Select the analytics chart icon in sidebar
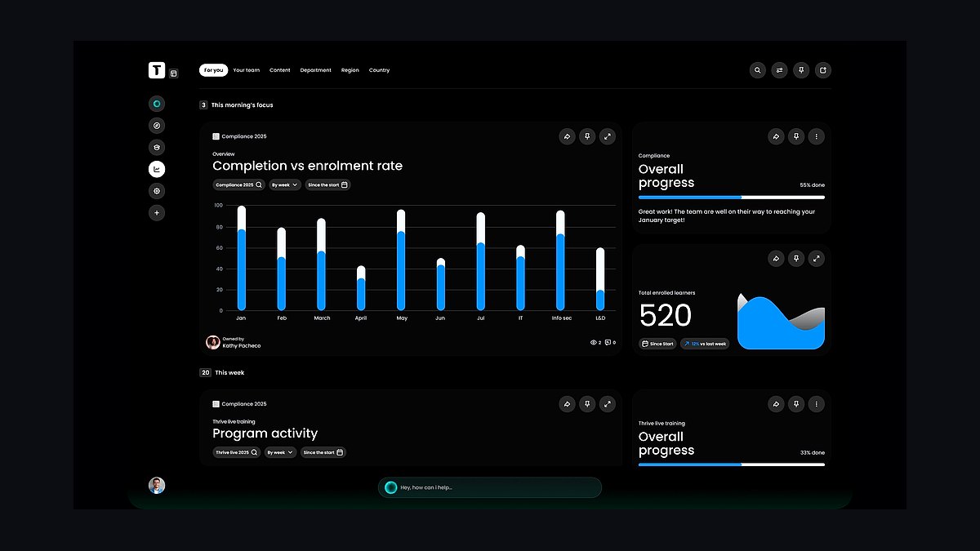Viewport: 980px width, 551px height. click(157, 169)
